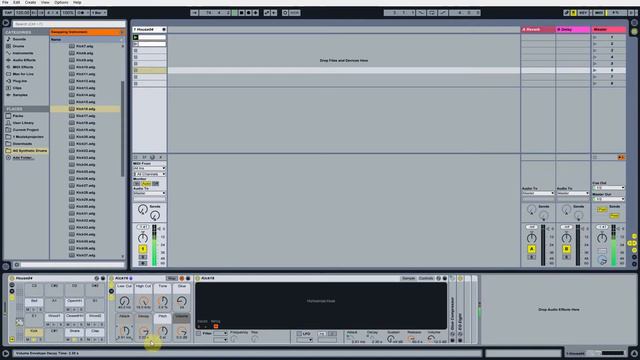640x360 pixels.
Task: Open Packs in Places
Action: pos(18,116)
